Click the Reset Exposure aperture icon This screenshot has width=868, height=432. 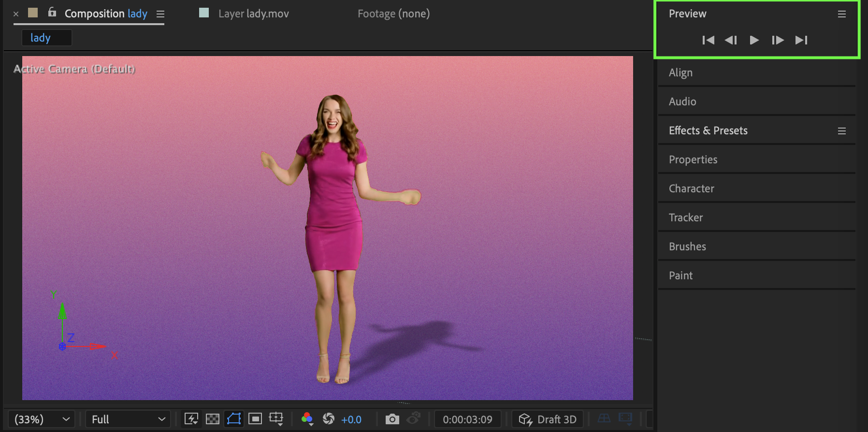pos(329,419)
